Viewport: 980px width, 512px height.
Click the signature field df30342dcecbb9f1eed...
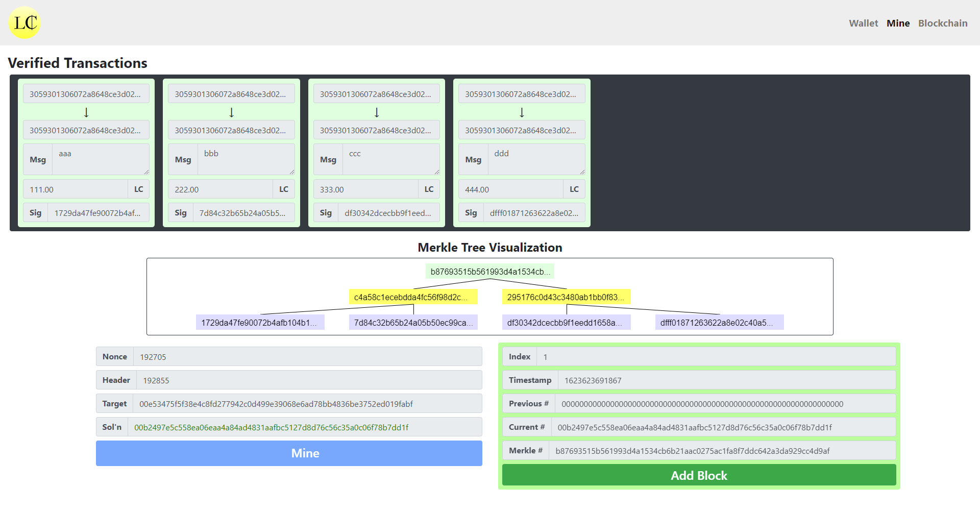[x=389, y=213]
